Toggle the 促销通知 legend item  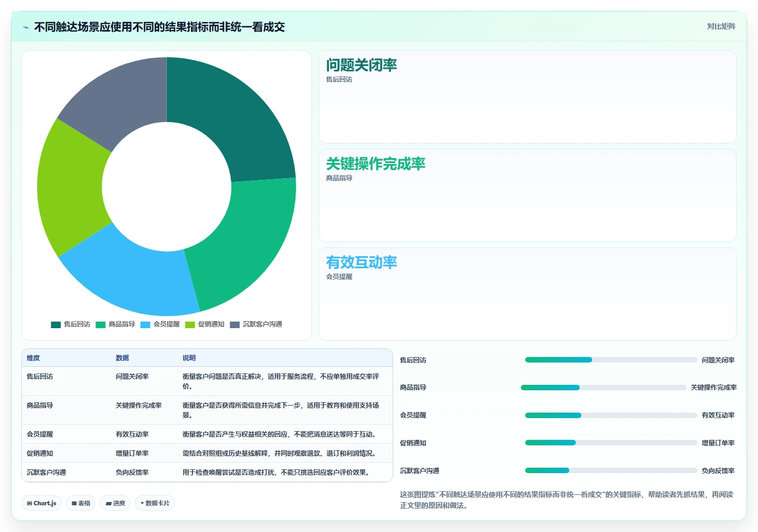(x=204, y=324)
